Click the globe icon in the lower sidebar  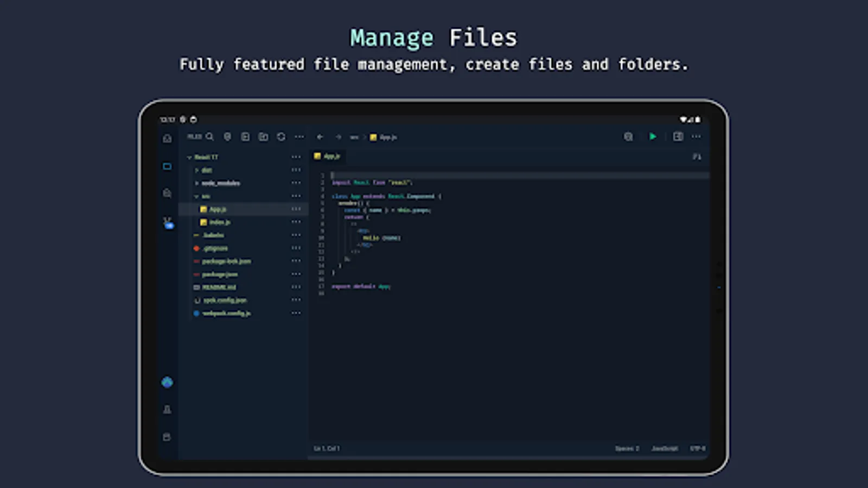click(x=167, y=382)
